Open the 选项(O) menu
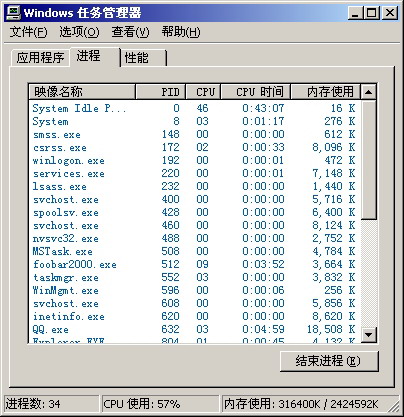The width and height of the screenshot is (404, 417). (79, 32)
